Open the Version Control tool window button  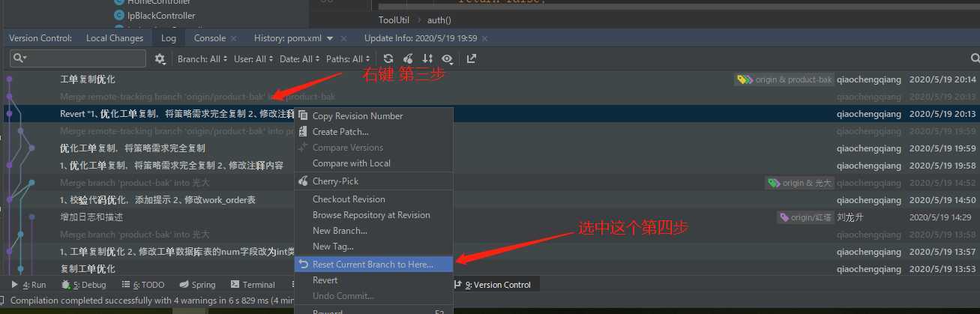tap(493, 285)
